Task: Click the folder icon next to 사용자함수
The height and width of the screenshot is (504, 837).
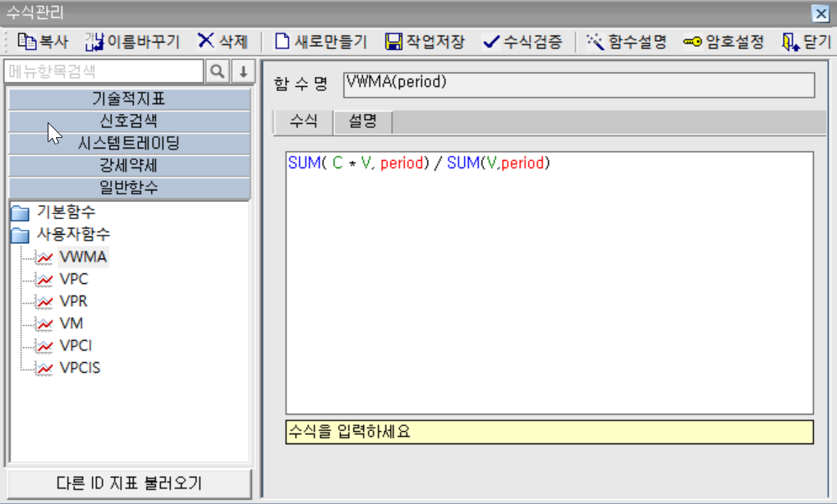Action: [21, 236]
